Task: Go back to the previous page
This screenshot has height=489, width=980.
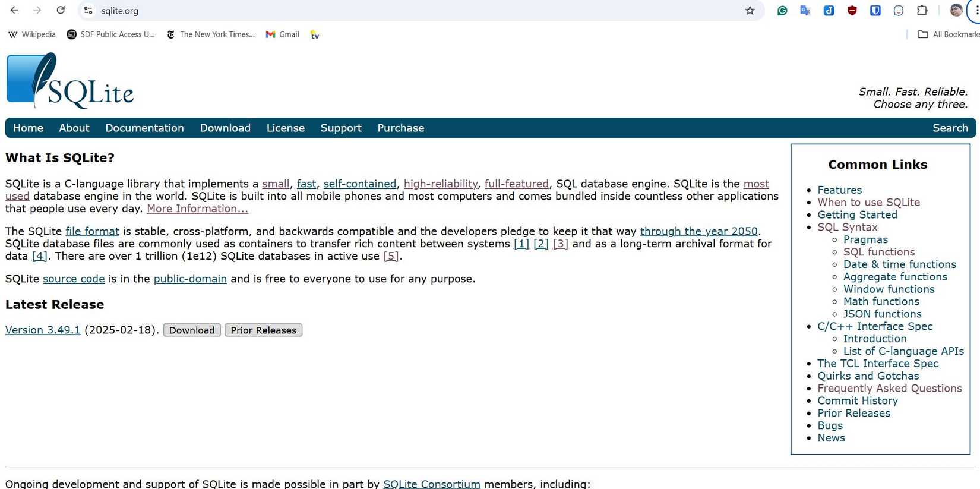Action: pyautogui.click(x=14, y=10)
